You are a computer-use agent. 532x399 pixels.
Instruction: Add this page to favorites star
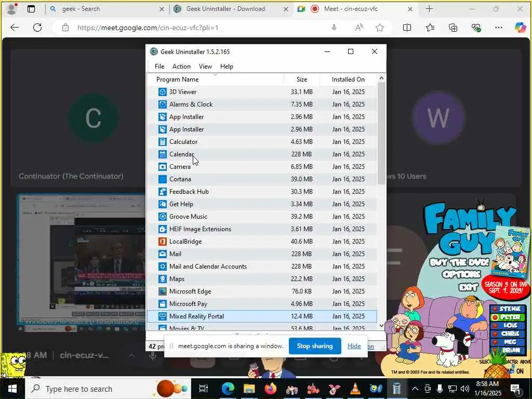point(380,28)
